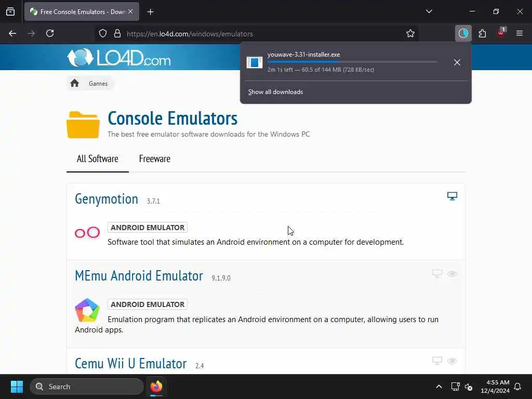Click the 9.1.9.0 version number
The image size is (532, 399).
221,278
